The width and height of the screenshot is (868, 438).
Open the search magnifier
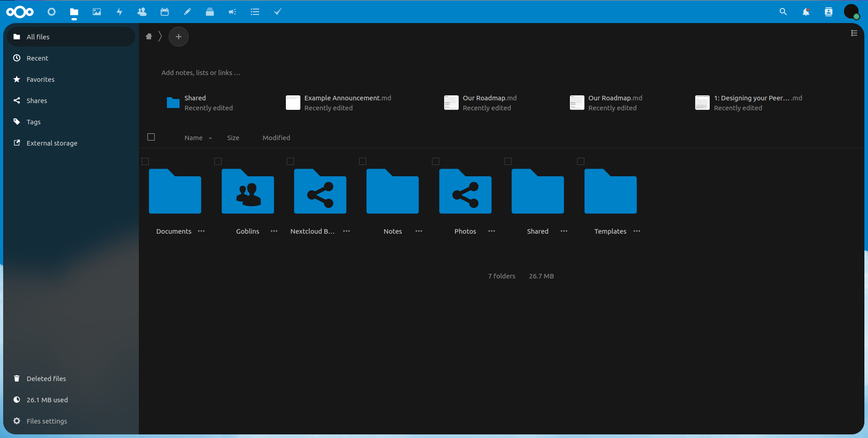coord(783,12)
